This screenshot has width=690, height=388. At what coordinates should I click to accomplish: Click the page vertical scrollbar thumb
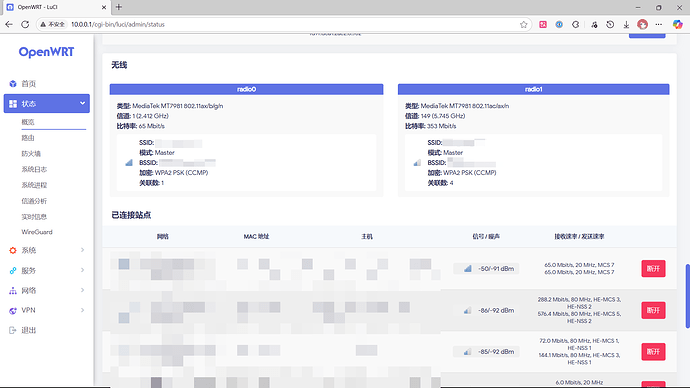point(687,296)
